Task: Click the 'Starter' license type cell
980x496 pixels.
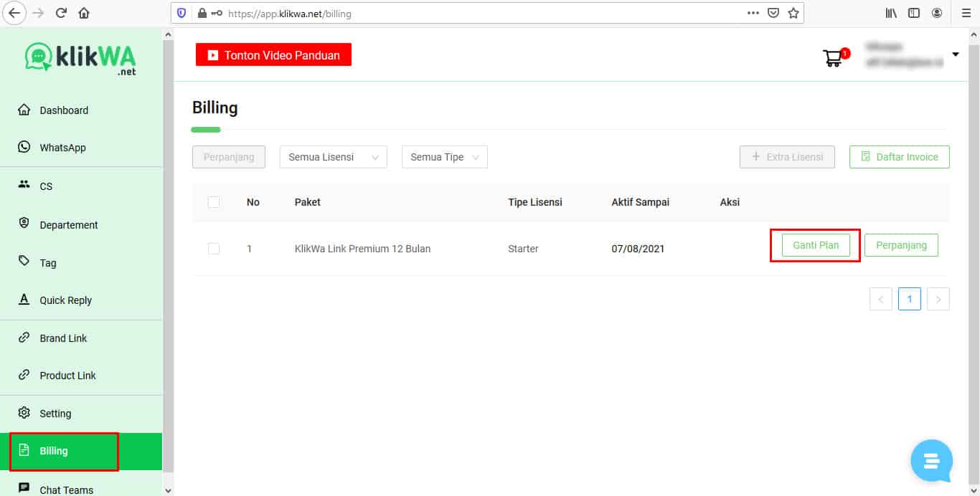Action: [x=523, y=249]
